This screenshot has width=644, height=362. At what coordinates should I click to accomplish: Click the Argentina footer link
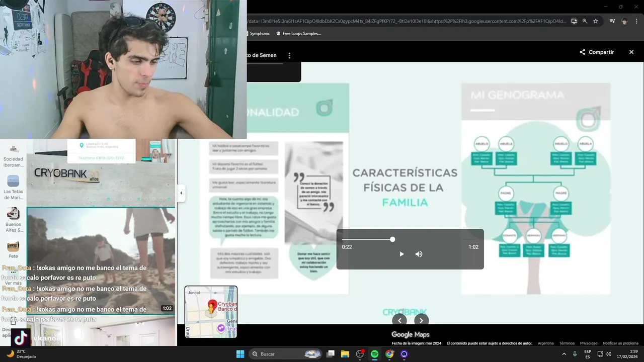(x=545, y=343)
